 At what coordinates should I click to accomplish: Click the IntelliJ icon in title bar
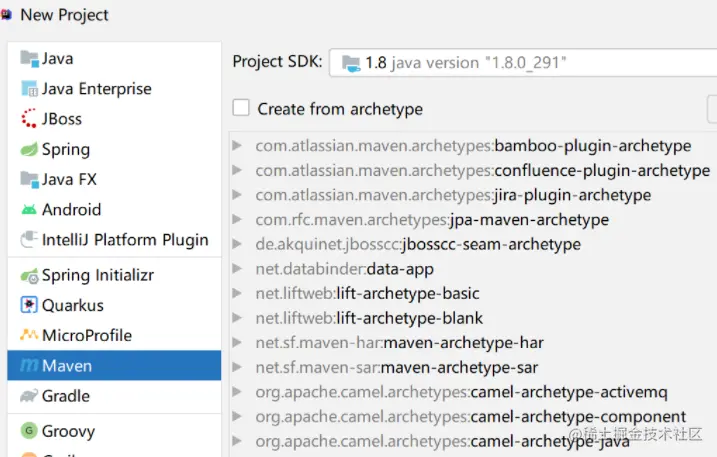[6, 15]
